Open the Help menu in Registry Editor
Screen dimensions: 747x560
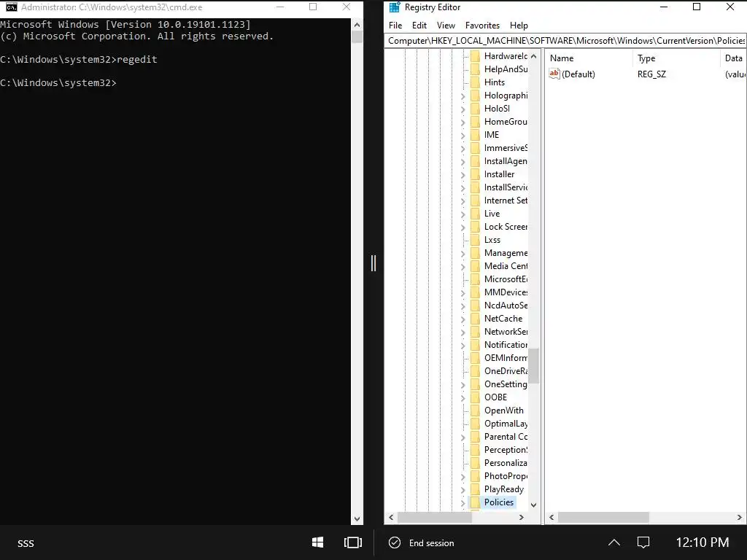pyautogui.click(x=519, y=26)
